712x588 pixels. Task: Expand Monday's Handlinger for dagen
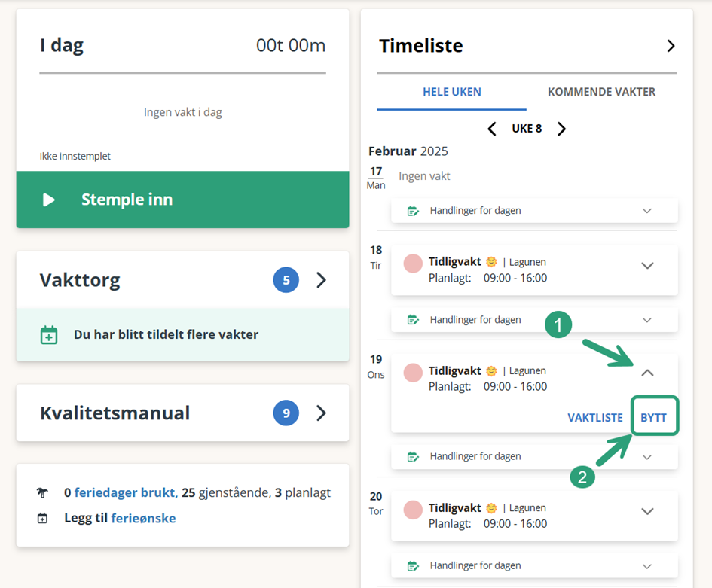[534, 211]
